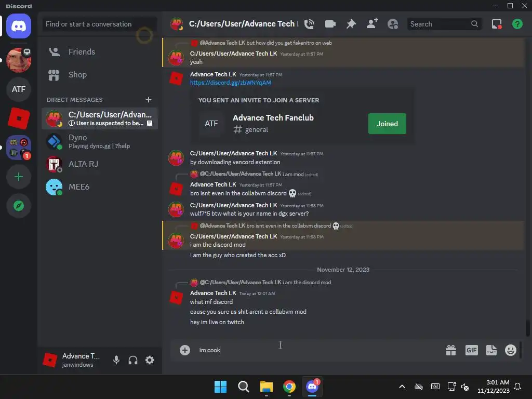Click the general channel in invite card
Screen dimensions: 532x399
coord(251,129)
